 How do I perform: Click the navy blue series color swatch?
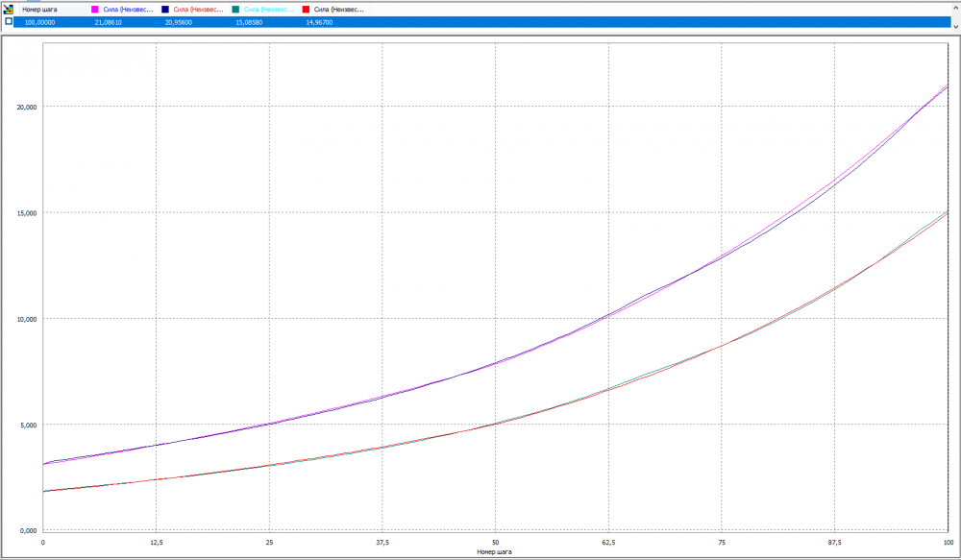(165, 9)
